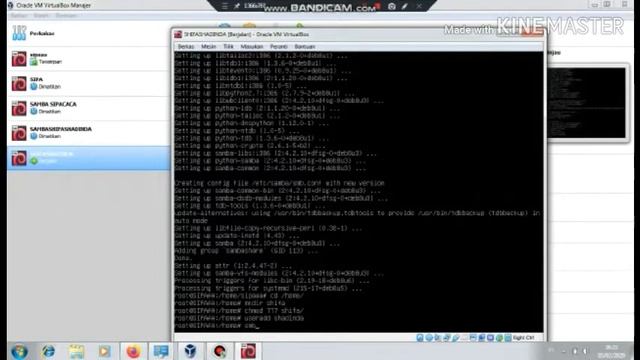Image resolution: width=640 pixels, height=360 pixels.
Task: Select the VM with Tersimpan state
Action: [x=88, y=58]
